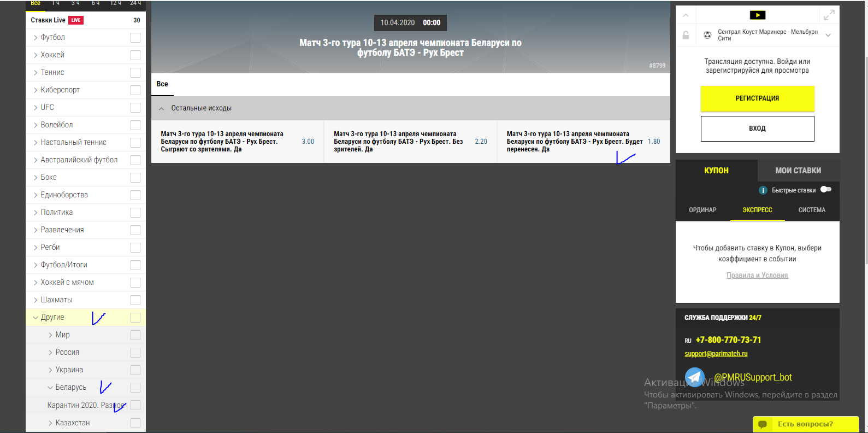Expand the Россия tree item
This screenshot has width=868, height=433.
pos(51,353)
